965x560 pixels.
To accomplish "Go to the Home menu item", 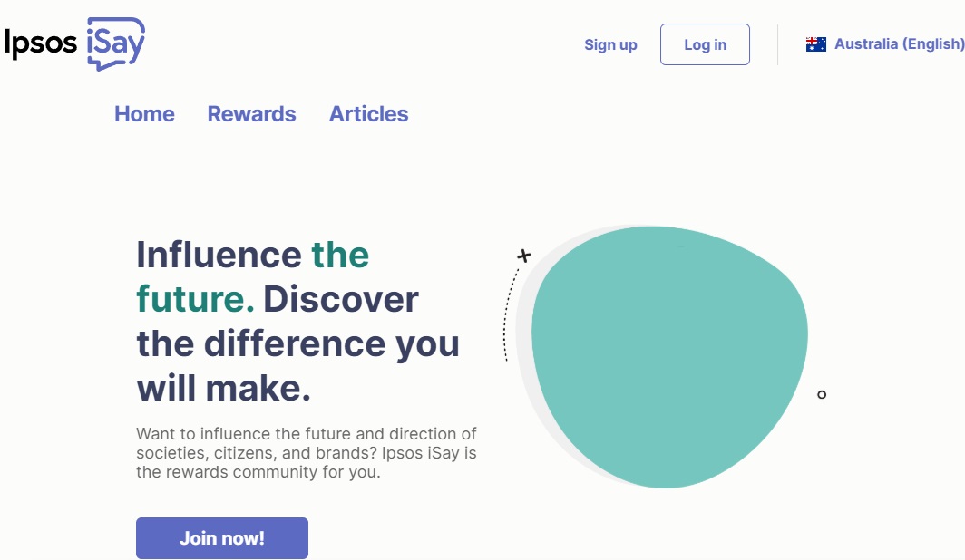I will coord(144,114).
